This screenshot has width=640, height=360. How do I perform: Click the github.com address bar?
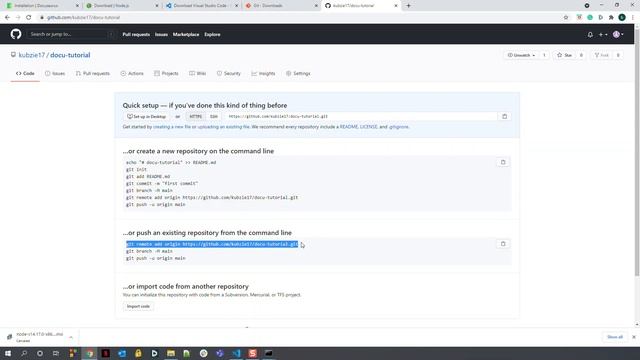tap(301, 18)
